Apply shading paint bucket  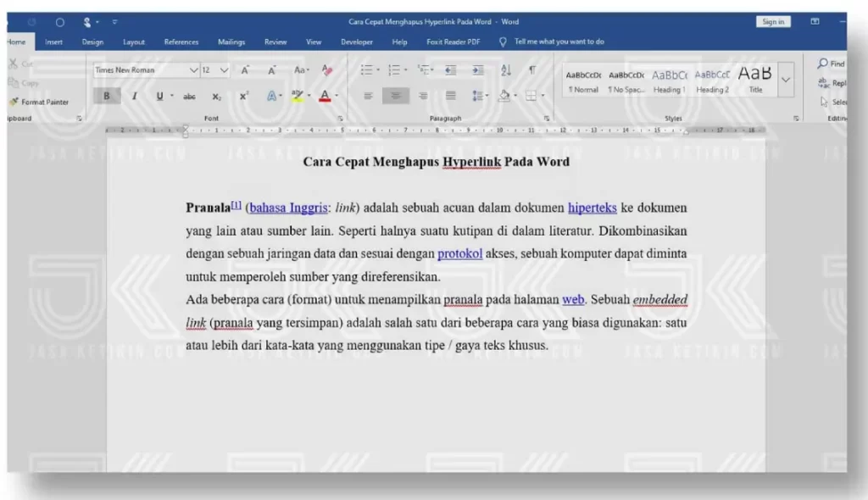coord(504,96)
